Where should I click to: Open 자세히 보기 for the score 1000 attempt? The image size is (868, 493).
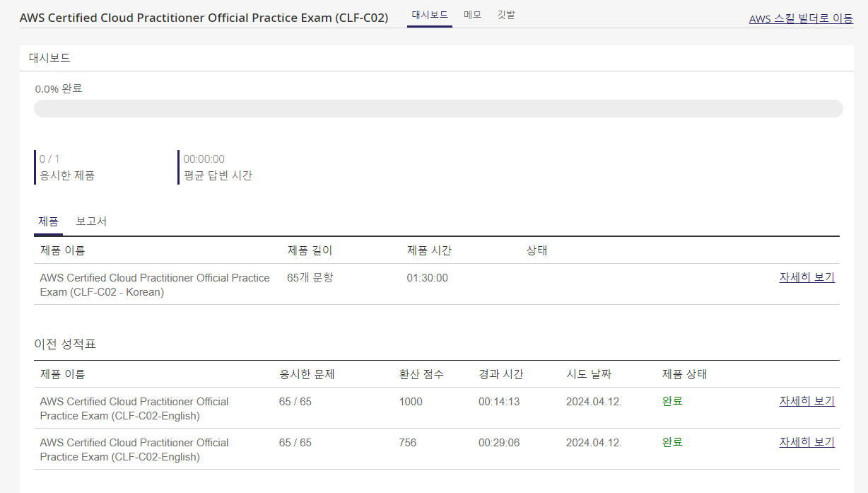807,401
